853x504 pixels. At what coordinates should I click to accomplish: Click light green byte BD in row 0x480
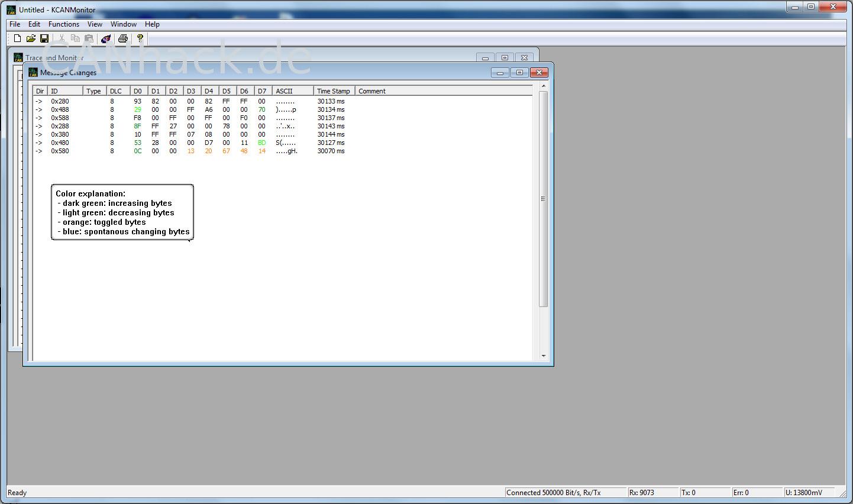[x=261, y=143]
